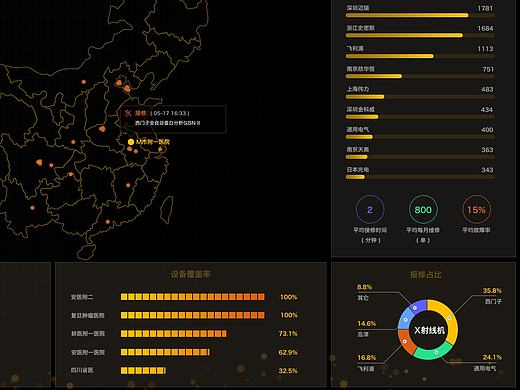520x390 pixels.
Task: Click the timestamp (05-17 16:33) in tooltip
Action: [x=170, y=113]
